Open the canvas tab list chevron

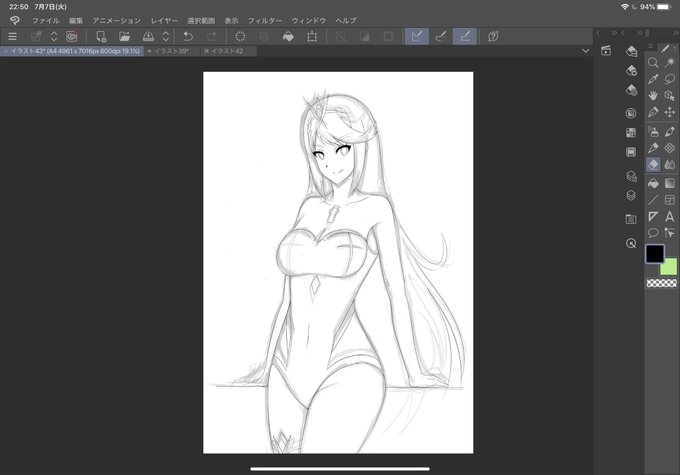585,51
